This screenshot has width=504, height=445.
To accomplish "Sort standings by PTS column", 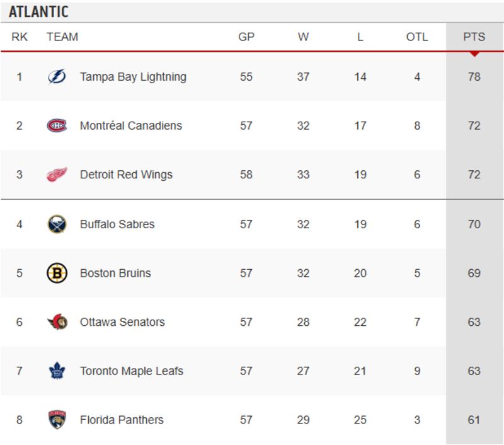I will tap(474, 37).
